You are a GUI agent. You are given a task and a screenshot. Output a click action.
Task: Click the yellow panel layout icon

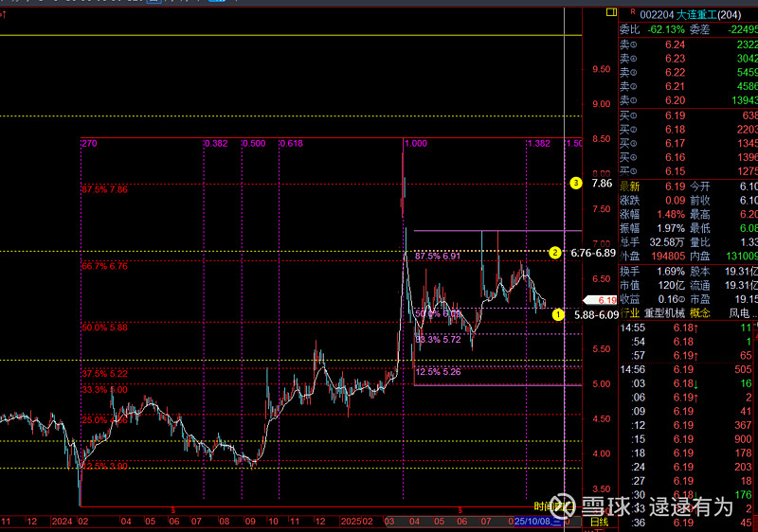click(611, 12)
